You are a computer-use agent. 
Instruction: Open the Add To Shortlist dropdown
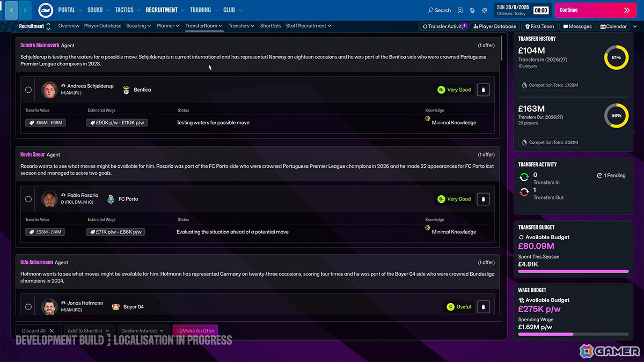[89, 331]
